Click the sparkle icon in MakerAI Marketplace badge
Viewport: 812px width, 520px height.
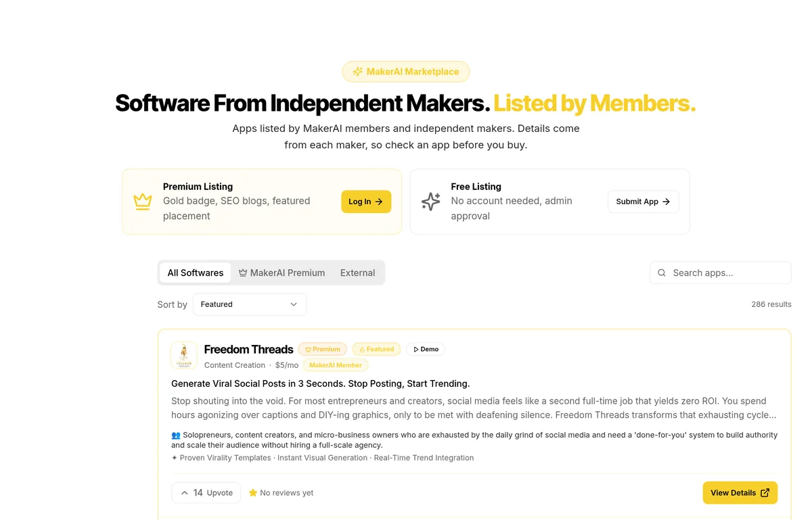(358, 72)
